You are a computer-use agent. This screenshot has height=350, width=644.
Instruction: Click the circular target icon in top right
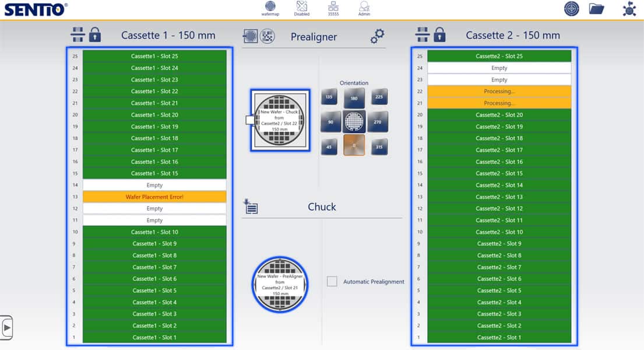572,9
